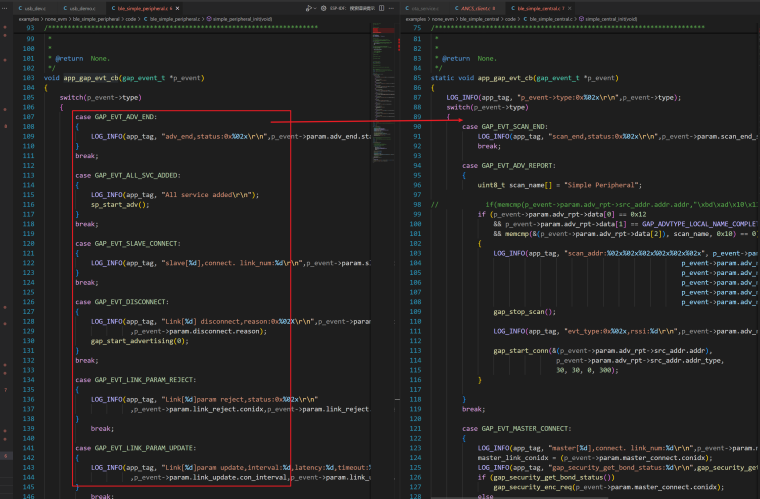Close the ble_simple_peripheral.c tab
The image size is (760, 499).
click(x=177, y=8)
